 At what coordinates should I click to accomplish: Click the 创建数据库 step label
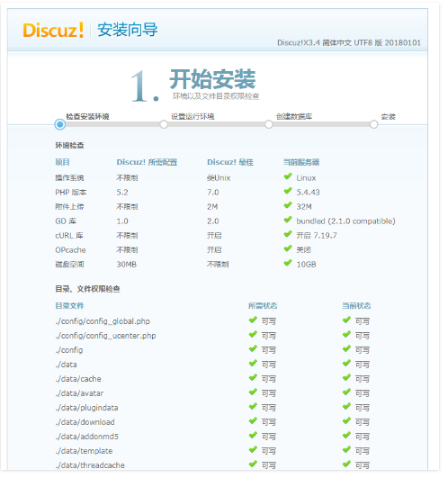coord(294,116)
